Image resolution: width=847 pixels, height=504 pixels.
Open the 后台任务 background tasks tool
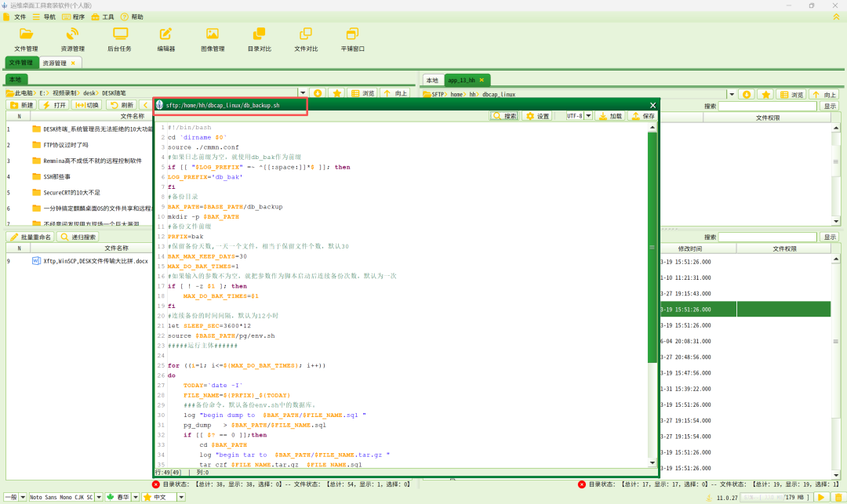pos(119,38)
